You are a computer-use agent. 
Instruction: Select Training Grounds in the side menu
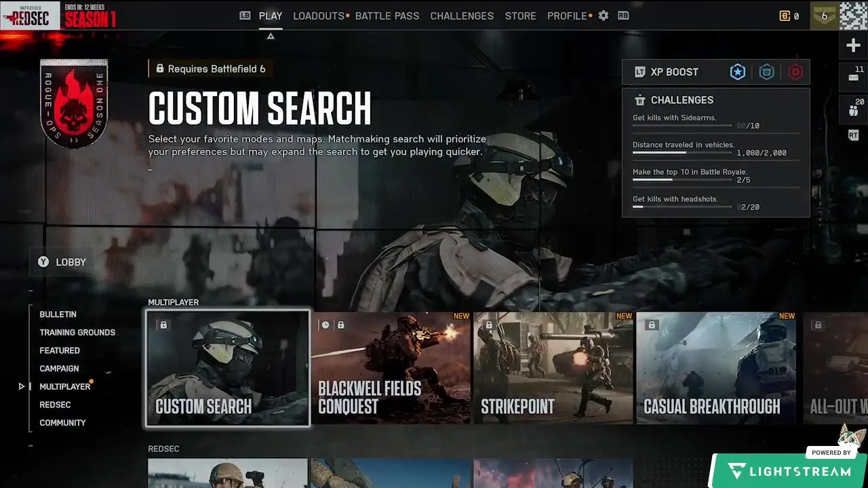click(77, 332)
